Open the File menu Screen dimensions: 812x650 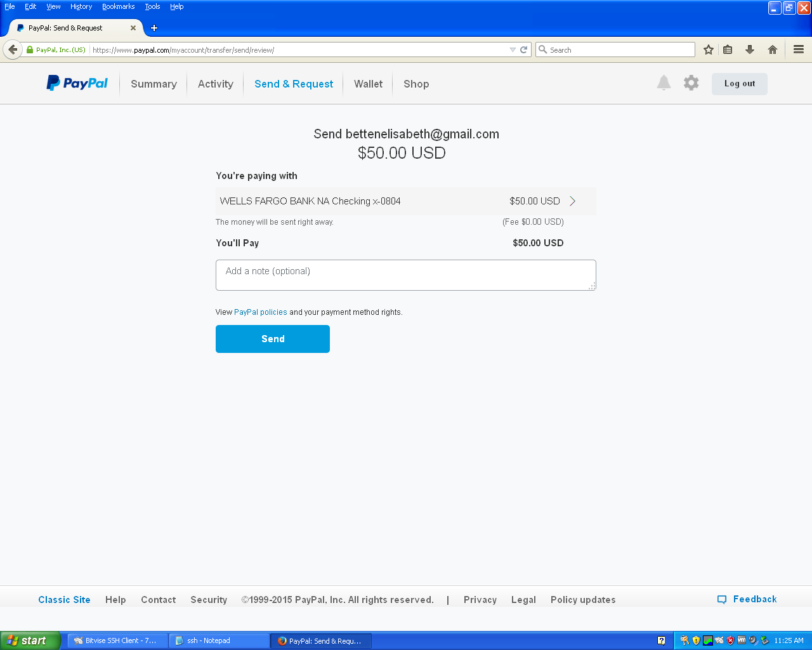10,6
